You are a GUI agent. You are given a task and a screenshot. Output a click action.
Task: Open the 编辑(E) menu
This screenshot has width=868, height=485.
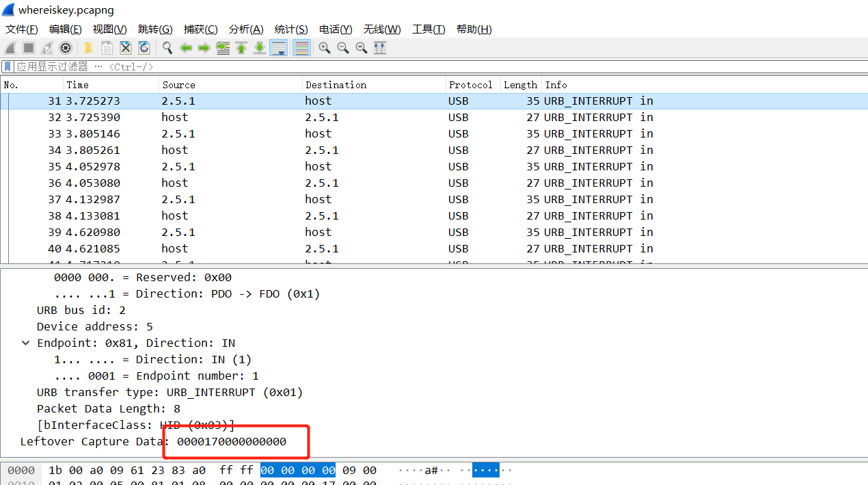(x=66, y=29)
